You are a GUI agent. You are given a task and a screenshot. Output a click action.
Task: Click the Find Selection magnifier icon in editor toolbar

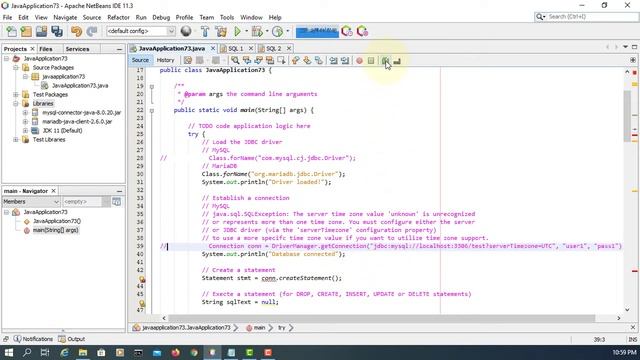(x=235, y=60)
